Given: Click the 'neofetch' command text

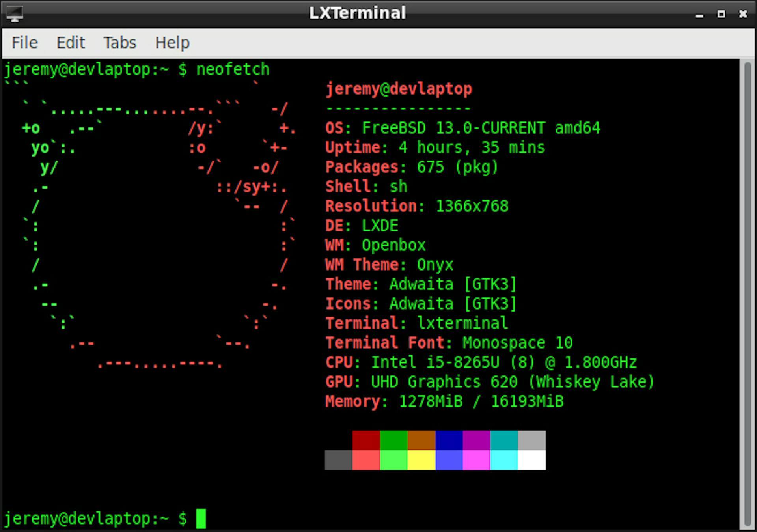Looking at the screenshot, I should tap(233, 69).
